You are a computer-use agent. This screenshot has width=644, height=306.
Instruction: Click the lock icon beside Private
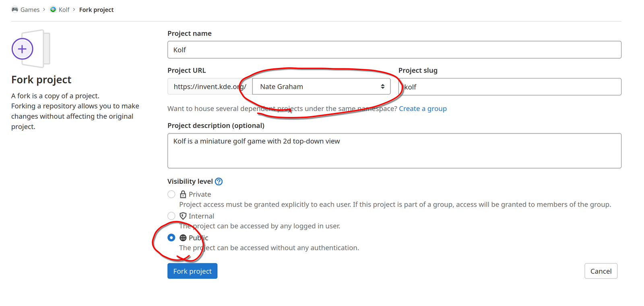point(183,195)
